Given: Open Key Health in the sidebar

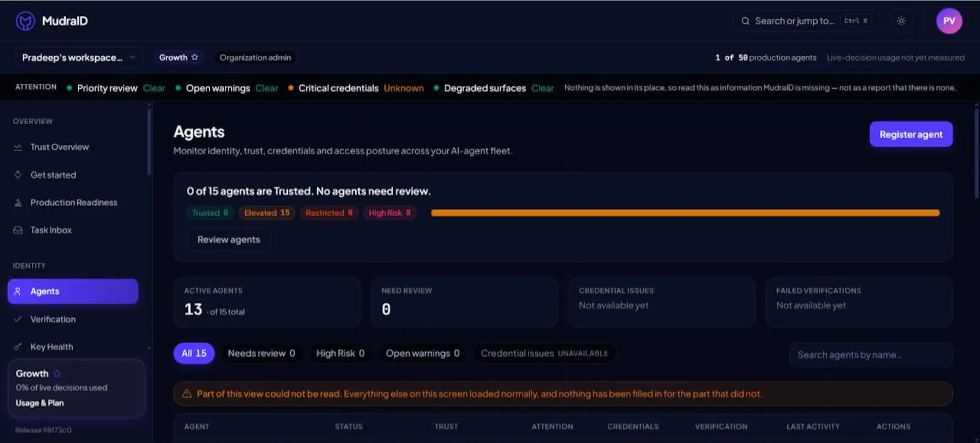Looking at the screenshot, I should (73, 347).
